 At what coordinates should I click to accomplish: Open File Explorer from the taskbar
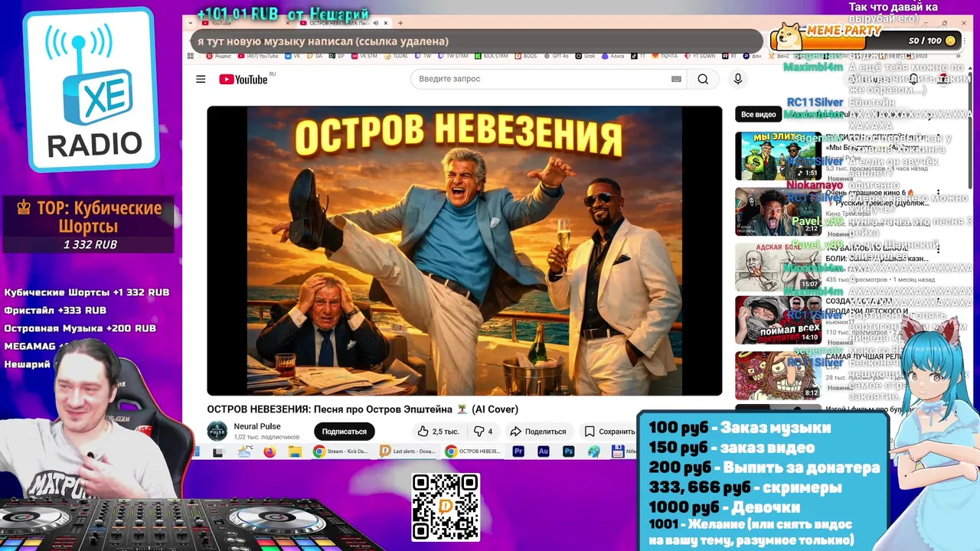[x=295, y=452]
